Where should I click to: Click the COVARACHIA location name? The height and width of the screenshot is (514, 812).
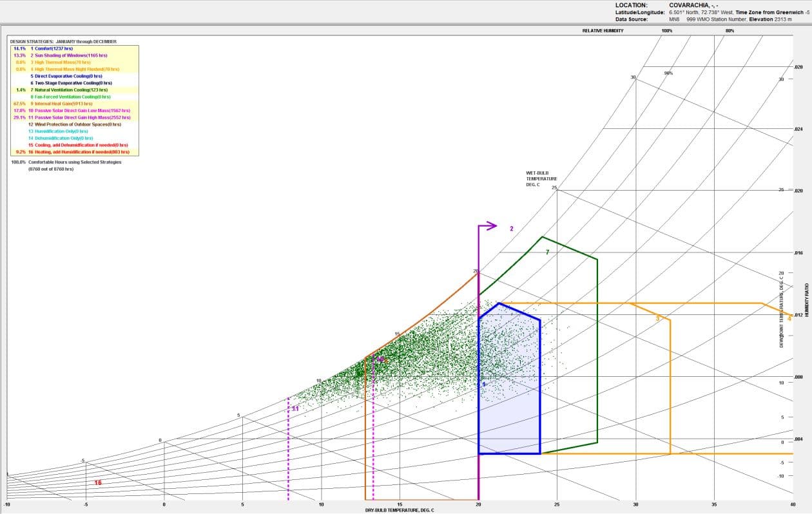tap(692, 5)
